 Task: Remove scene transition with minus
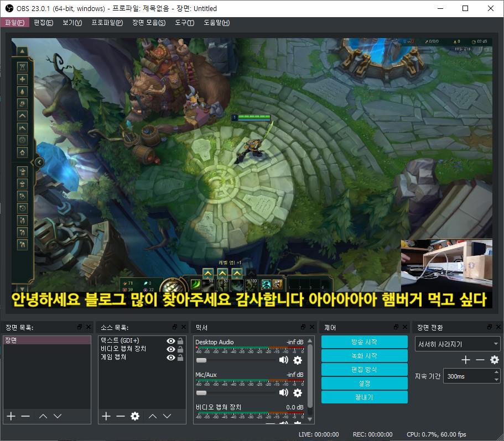point(480,360)
